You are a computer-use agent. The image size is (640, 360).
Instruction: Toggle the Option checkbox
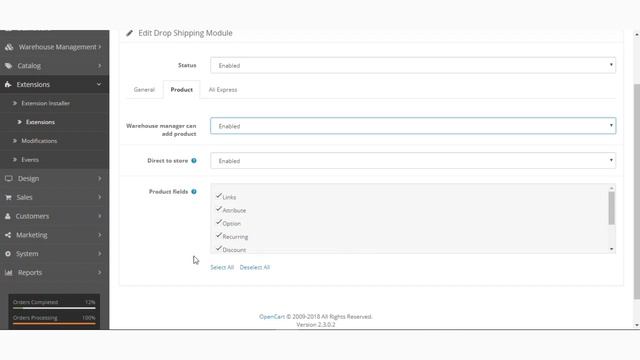coord(219,222)
